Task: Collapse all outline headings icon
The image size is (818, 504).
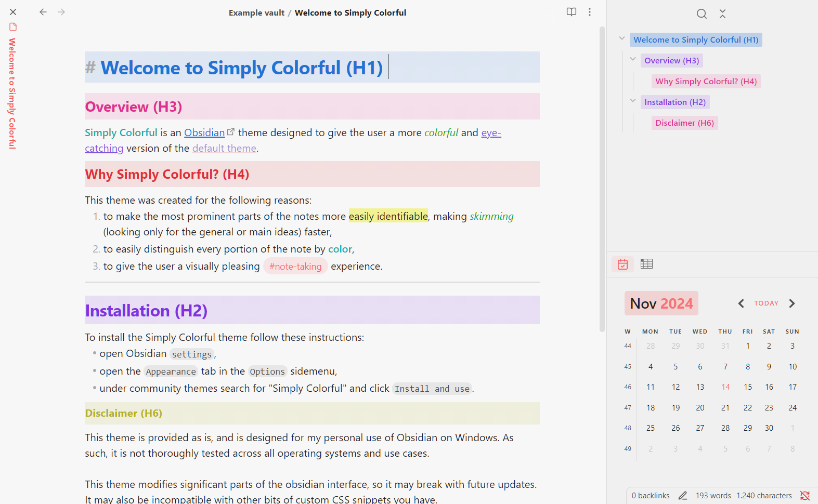Action: coord(722,14)
